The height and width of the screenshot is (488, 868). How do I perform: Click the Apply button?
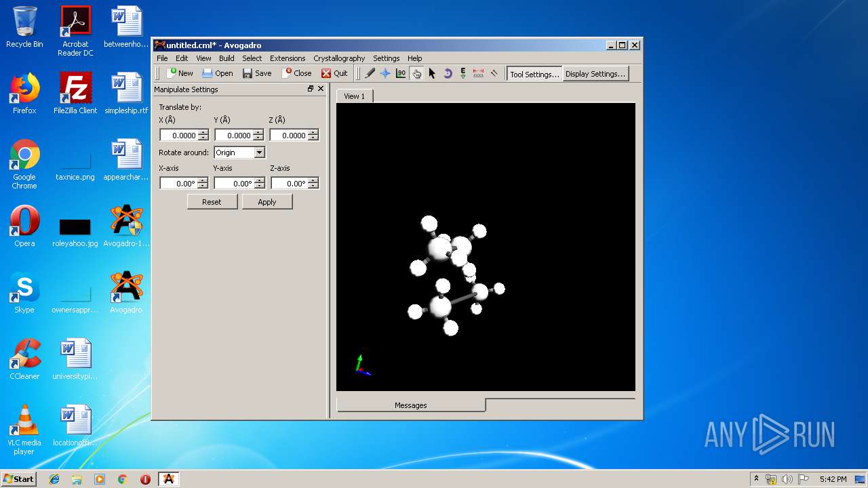[x=267, y=201]
